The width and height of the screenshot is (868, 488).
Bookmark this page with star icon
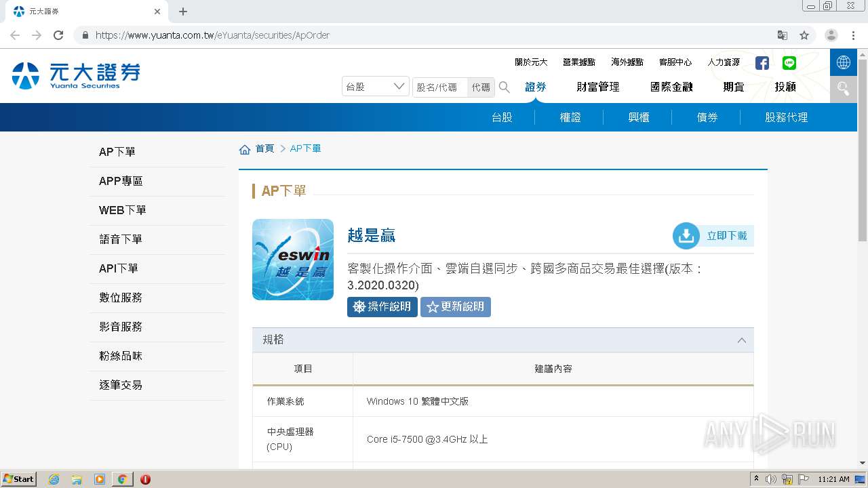point(804,35)
